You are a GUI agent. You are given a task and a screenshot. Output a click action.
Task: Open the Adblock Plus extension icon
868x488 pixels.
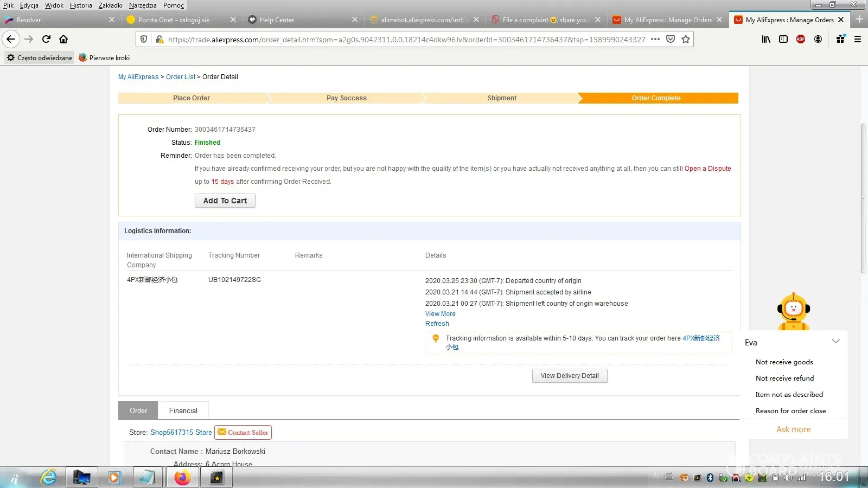[x=801, y=39]
